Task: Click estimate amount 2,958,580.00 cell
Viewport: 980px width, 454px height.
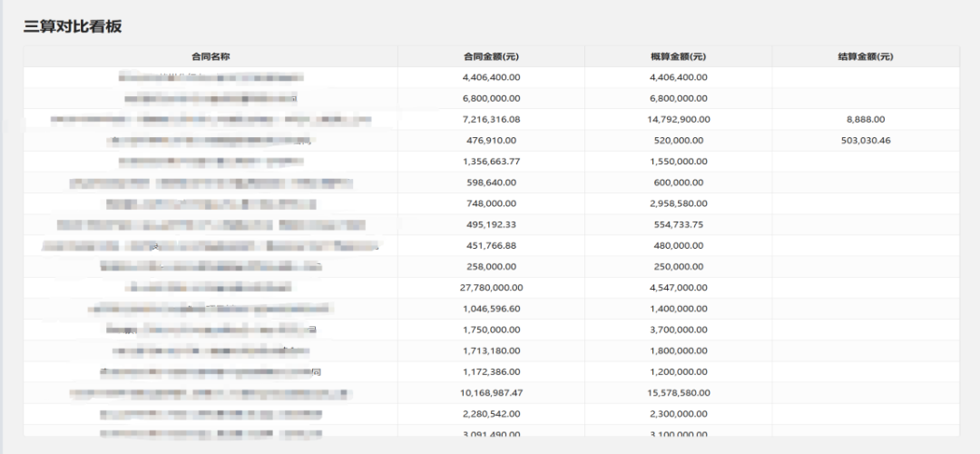Action: (678, 203)
